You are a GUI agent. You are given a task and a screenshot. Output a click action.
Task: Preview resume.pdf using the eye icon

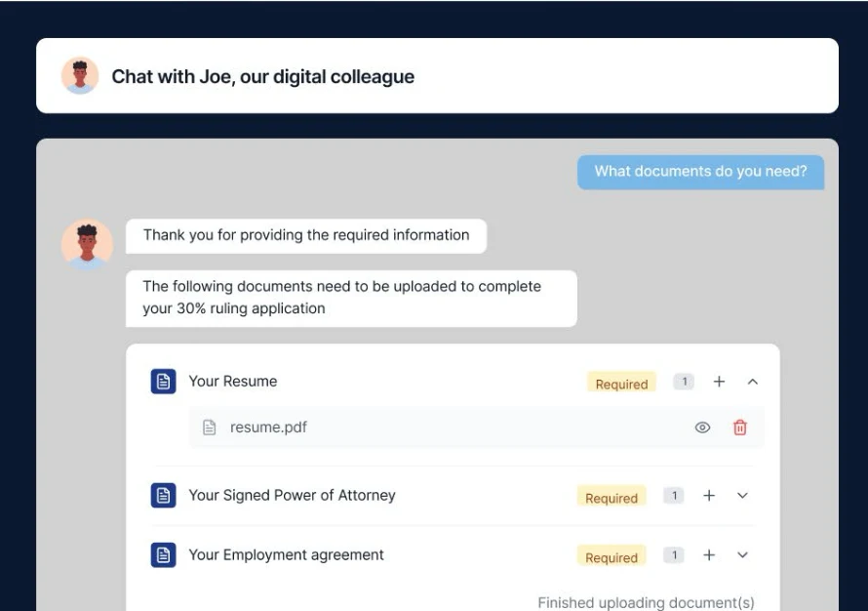(702, 428)
